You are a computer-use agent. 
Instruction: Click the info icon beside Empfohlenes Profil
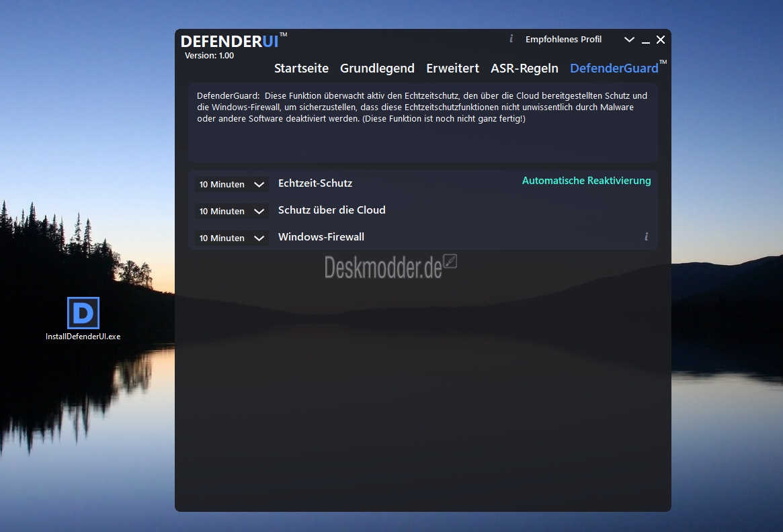coord(511,39)
